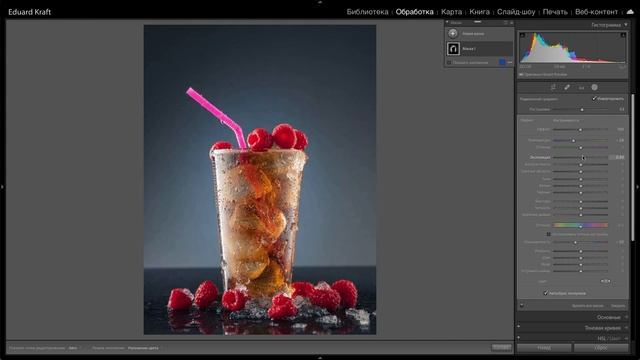Click Delete all masks link
The image size is (640, 360).
[x=587, y=306]
